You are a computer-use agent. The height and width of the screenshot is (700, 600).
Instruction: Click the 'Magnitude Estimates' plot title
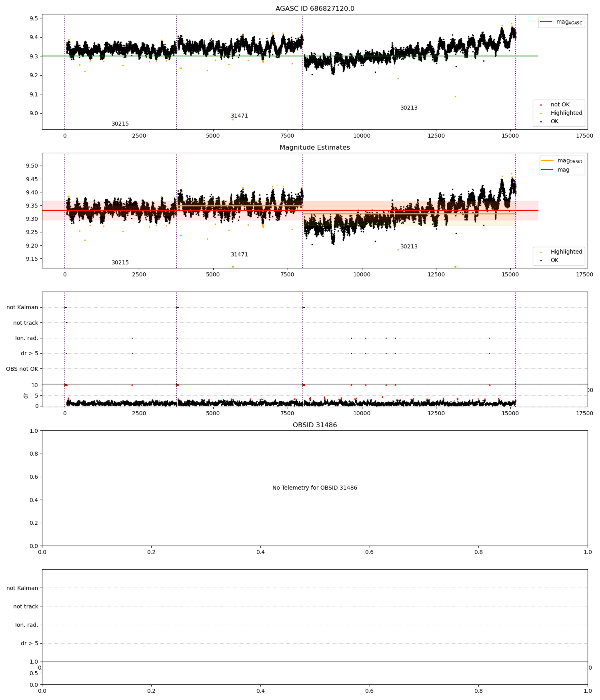(x=315, y=148)
